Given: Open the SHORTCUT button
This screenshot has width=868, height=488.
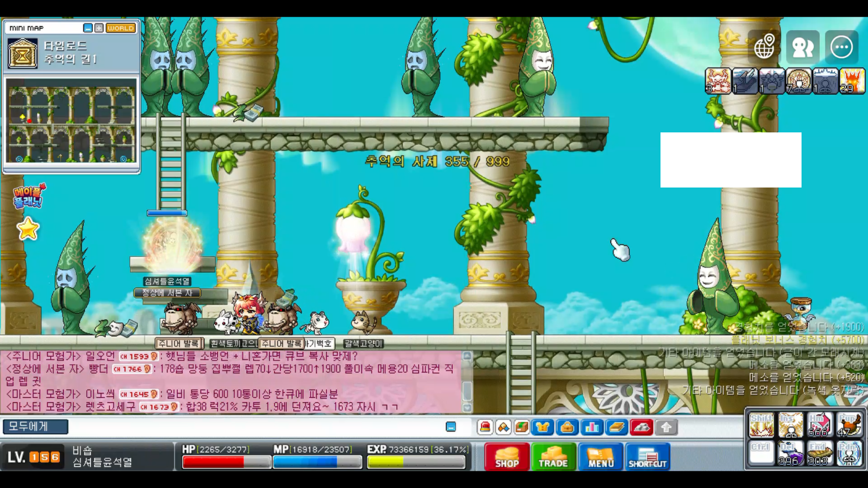Looking at the screenshot, I should pyautogui.click(x=647, y=457).
